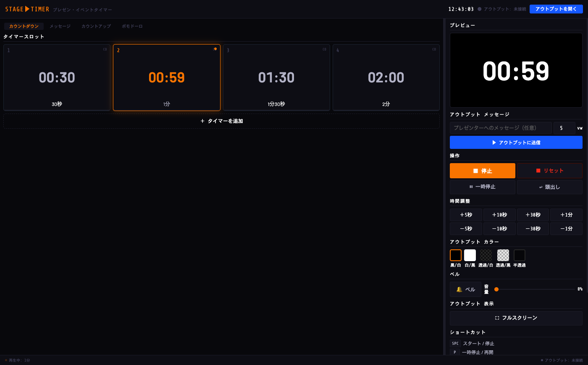Select the 黒/白 color swatch

tap(456, 255)
